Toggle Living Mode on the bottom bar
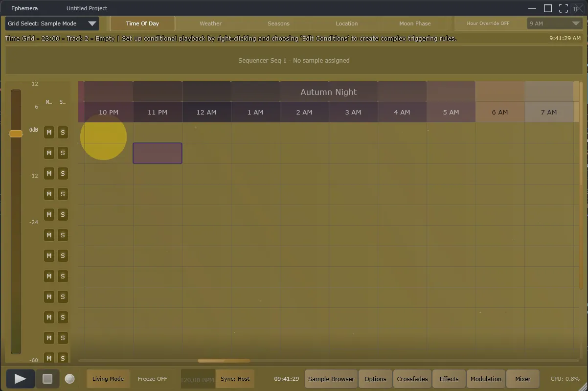This screenshot has width=588, height=391. 108,378
